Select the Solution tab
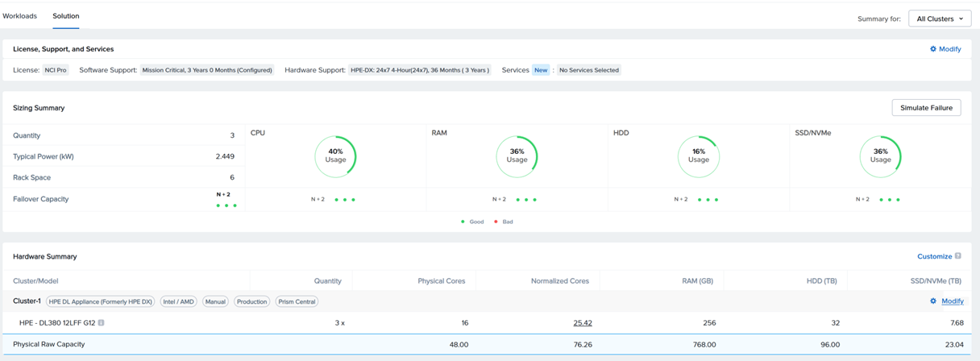The width and height of the screenshot is (980, 361). (66, 16)
